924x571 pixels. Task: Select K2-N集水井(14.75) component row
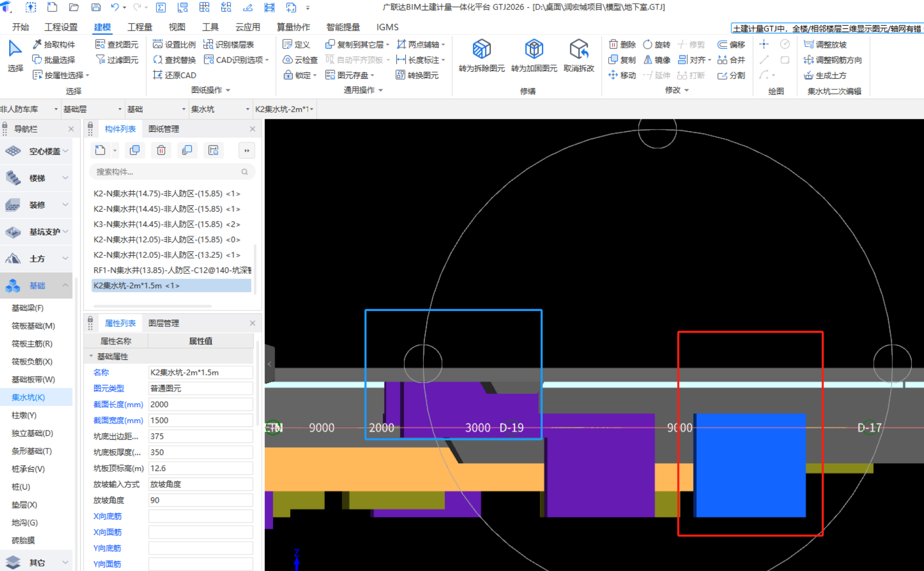click(x=171, y=193)
